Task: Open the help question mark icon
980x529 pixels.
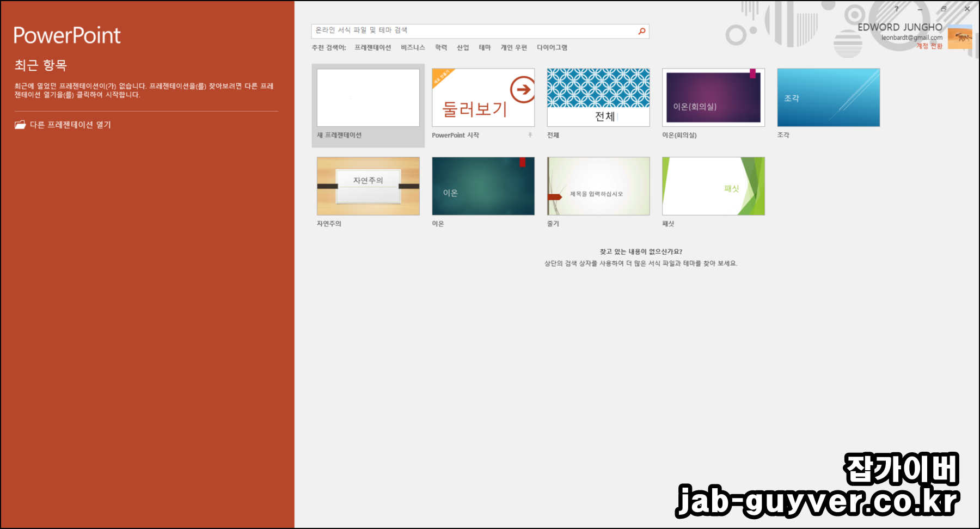Action: 897,9
